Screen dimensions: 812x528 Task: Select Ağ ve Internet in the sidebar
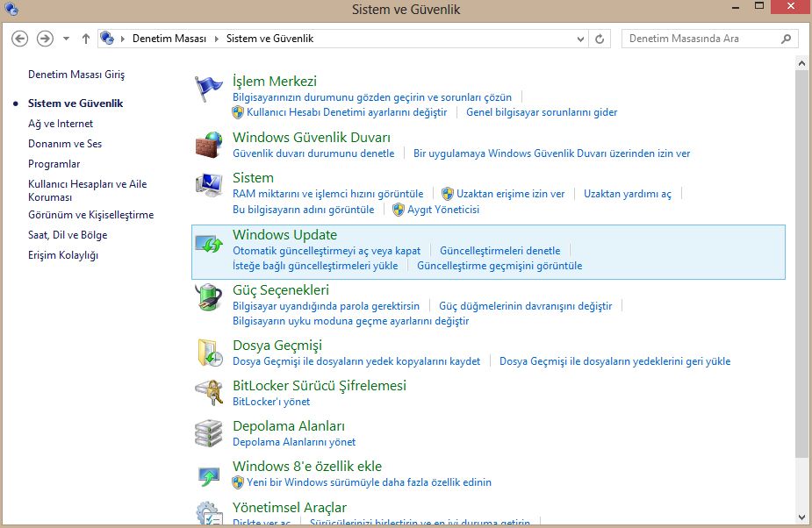pyautogui.click(x=61, y=124)
